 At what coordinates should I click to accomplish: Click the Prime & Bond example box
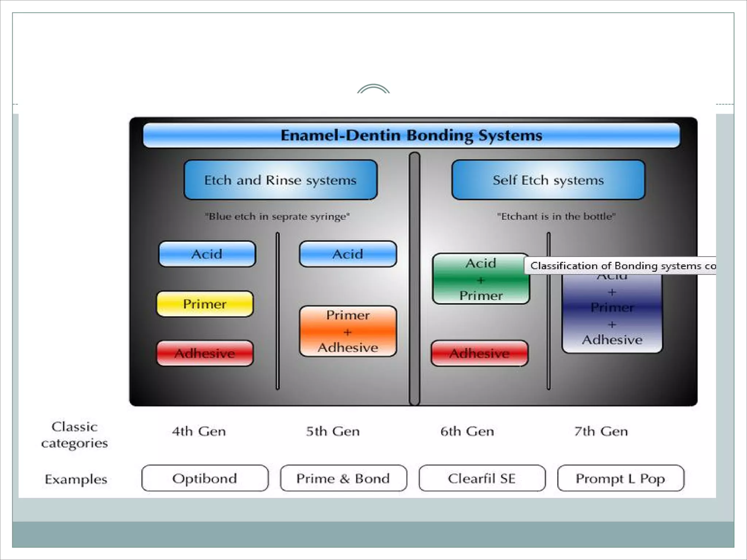click(343, 478)
